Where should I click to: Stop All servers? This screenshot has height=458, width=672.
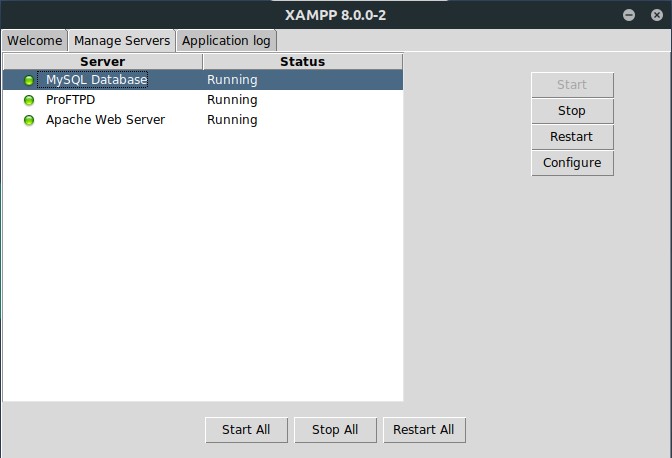(x=335, y=430)
